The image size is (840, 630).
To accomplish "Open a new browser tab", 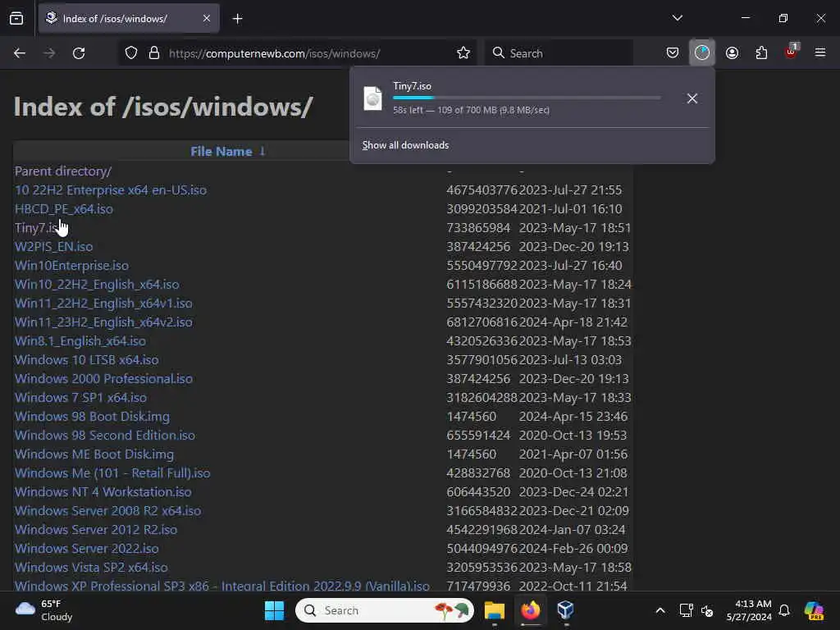I will 237,19.
